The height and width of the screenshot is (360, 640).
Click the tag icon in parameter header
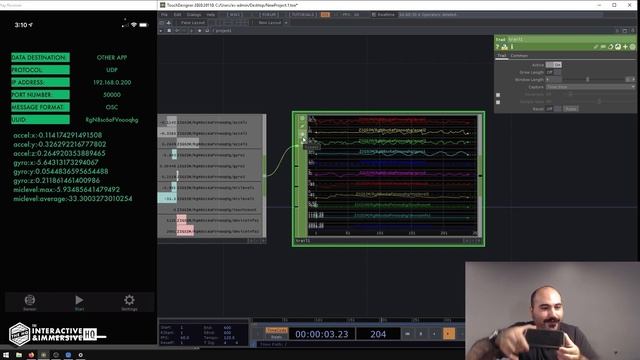611,47
